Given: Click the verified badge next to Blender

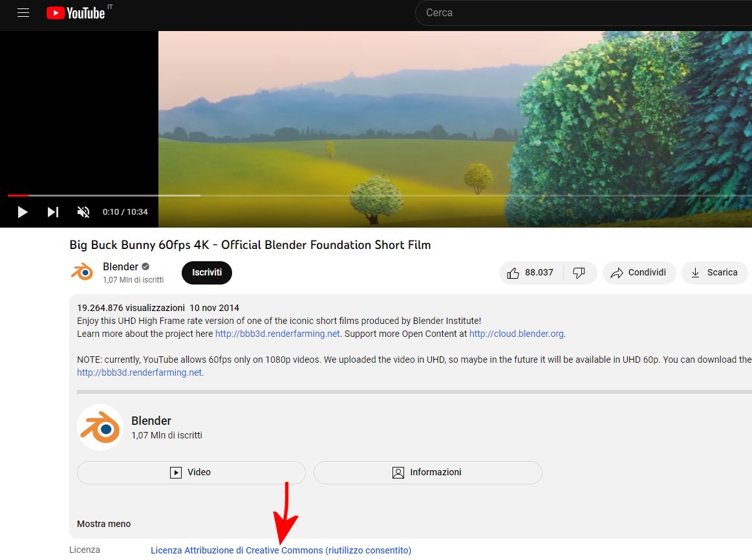Looking at the screenshot, I should tap(145, 266).
